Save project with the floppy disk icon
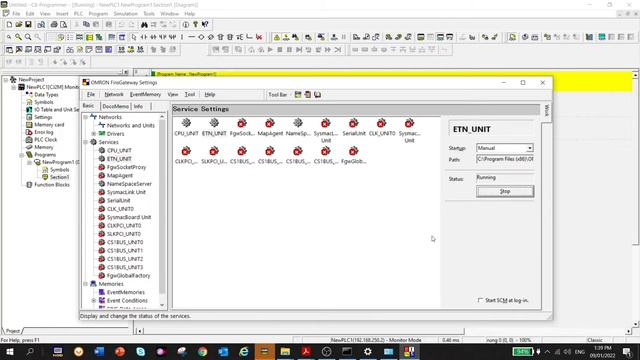The image size is (640, 360). tap(28, 24)
